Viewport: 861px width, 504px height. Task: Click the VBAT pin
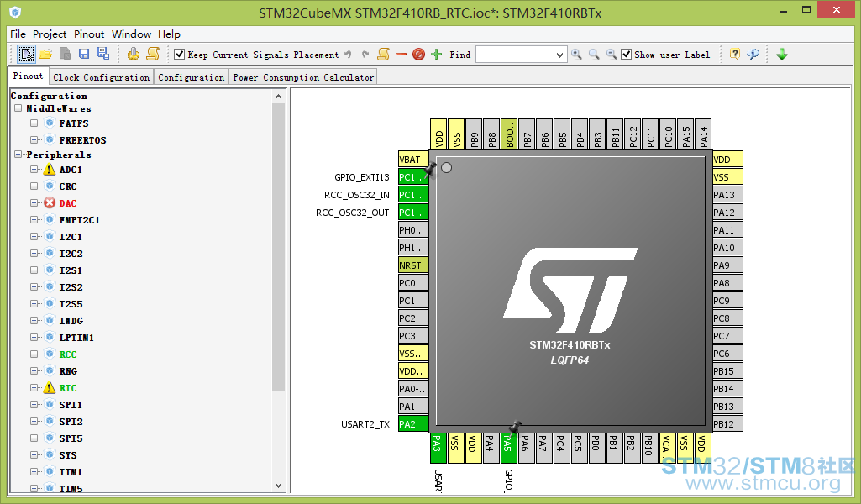413,160
